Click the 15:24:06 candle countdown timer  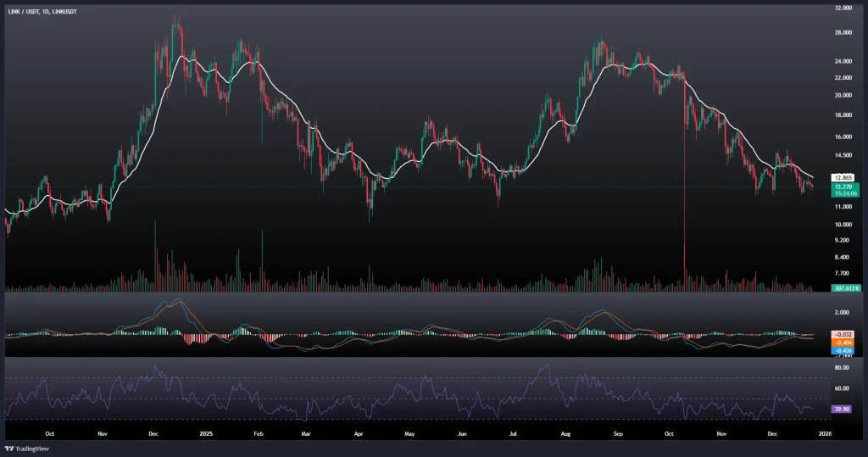tap(843, 193)
